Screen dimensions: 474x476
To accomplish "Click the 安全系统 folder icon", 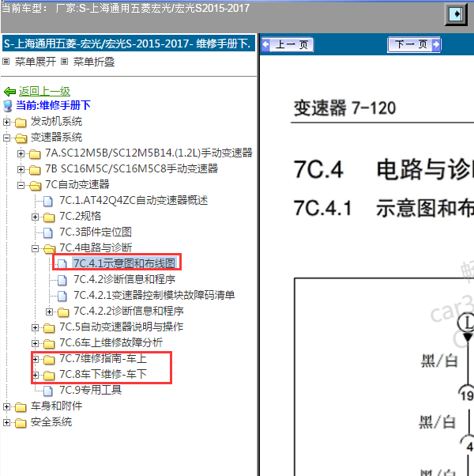I will [x=21, y=422].
